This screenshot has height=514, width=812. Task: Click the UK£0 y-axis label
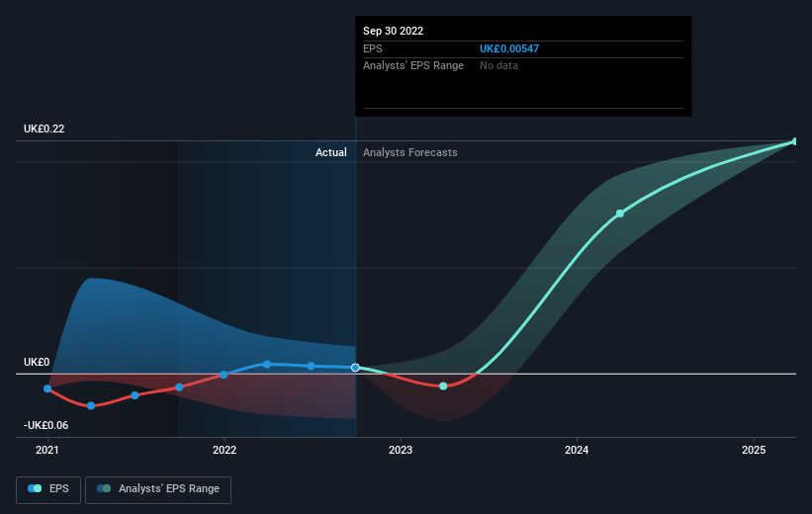click(37, 363)
